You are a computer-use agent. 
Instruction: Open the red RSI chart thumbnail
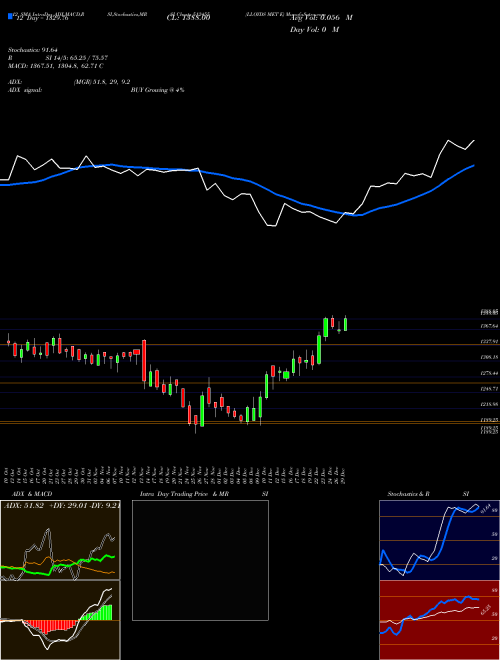point(439,620)
